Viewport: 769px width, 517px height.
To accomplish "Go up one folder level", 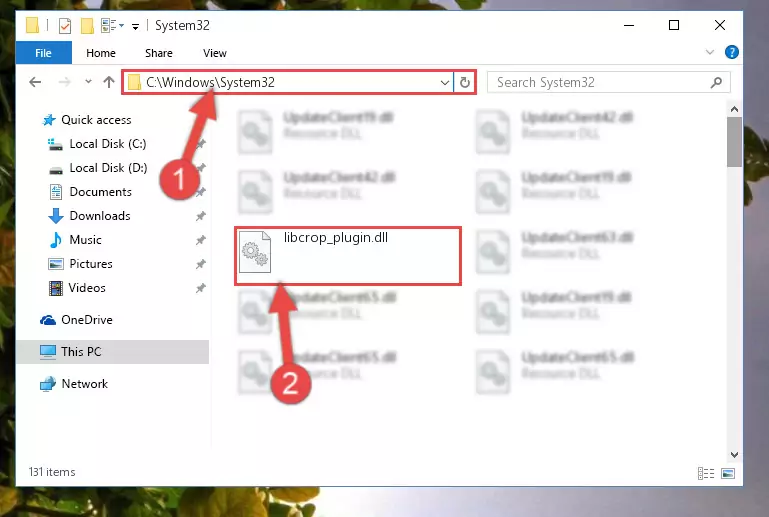I will [x=109, y=82].
